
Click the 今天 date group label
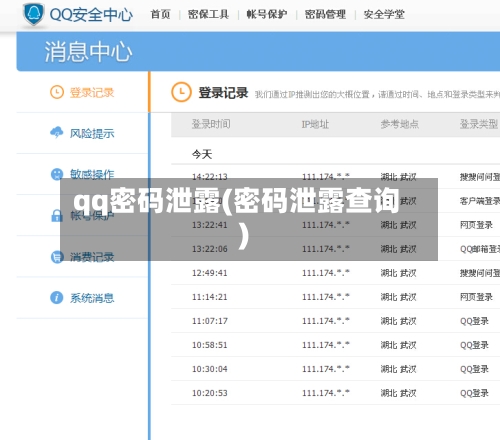point(202,154)
